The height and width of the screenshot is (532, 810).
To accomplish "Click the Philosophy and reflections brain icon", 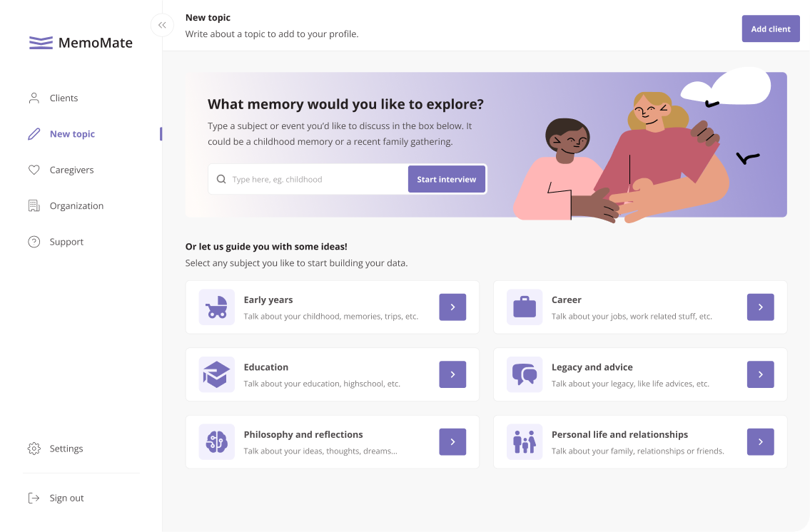I will pos(216,441).
